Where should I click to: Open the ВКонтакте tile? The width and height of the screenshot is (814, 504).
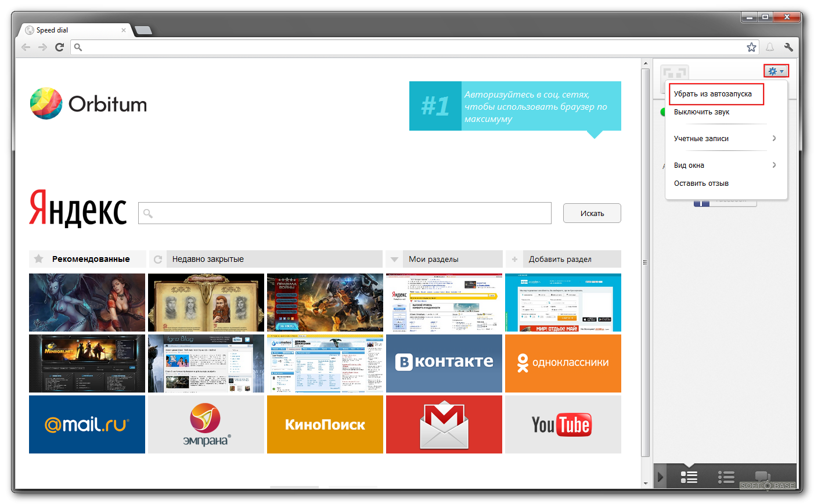(x=444, y=363)
